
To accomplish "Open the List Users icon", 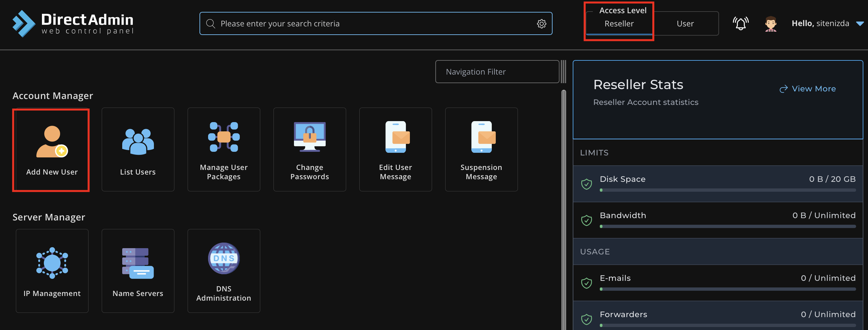I will (x=138, y=142).
